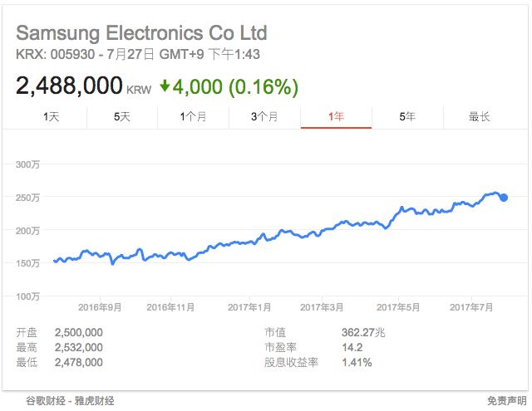Screen dimensions: 532x411
Task: Click the 股息收益率 1.41% value
Action: pyautogui.click(x=357, y=363)
